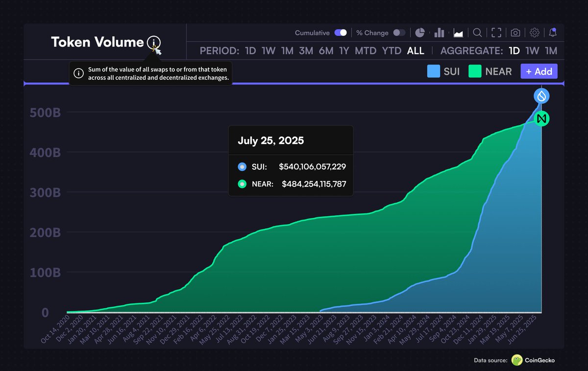
Task: Choose the MTD period
Action: [x=366, y=51]
